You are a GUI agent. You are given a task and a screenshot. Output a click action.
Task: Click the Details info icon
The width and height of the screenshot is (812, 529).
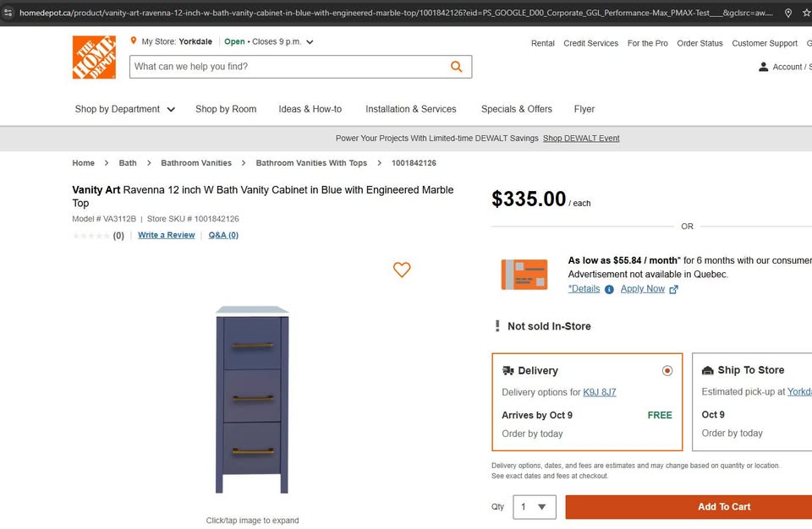[x=609, y=290]
